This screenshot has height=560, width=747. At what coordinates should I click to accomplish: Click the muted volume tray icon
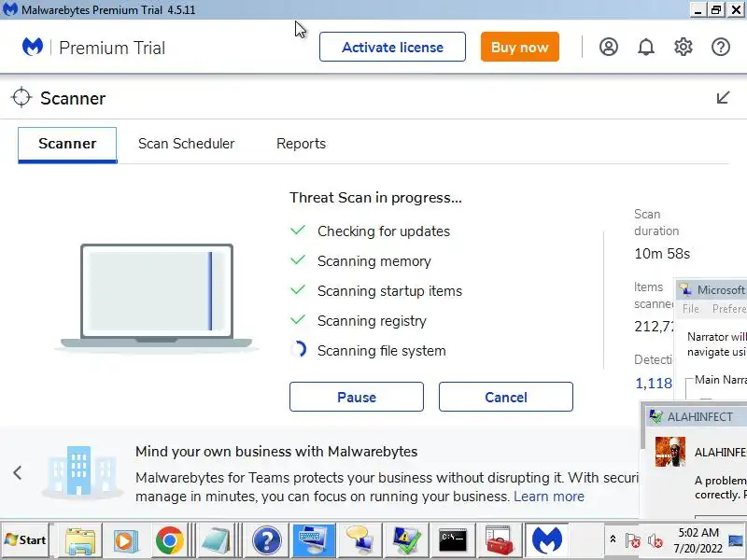[x=655, y=541]
